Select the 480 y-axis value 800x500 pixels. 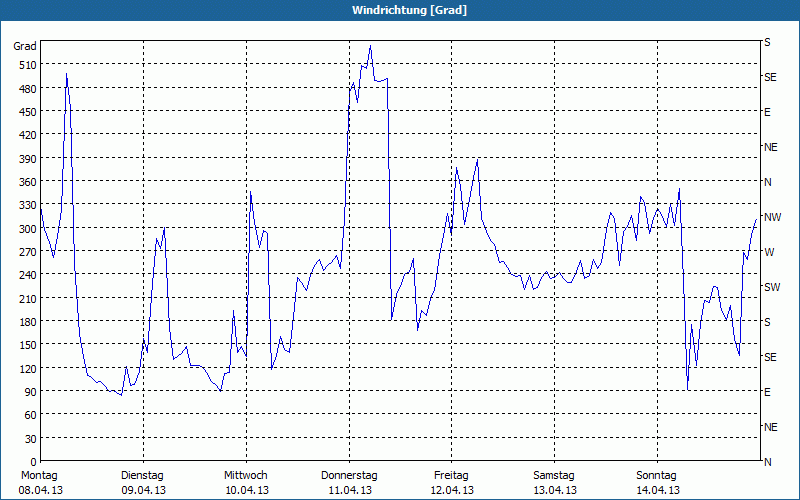click(28, 89)
